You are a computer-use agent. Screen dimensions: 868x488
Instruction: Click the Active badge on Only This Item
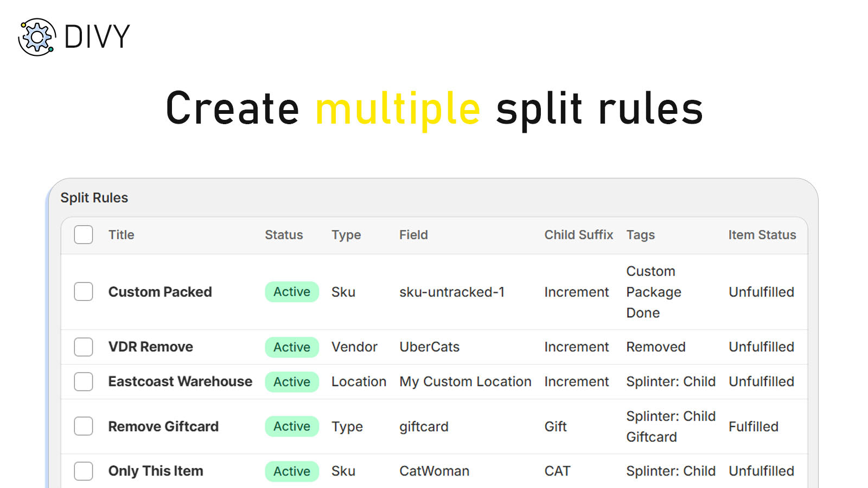click(x=291, y=471)
